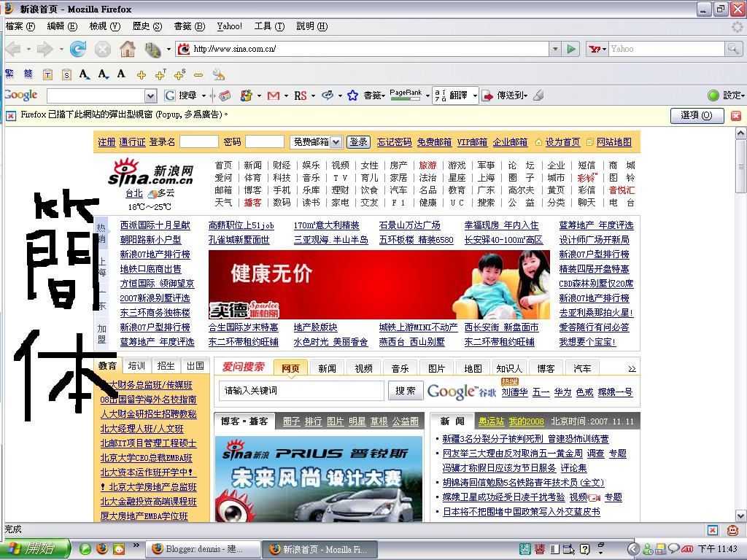747x560 pixels.
Task: Open the 免费邮箱 dropdown in the login bar
Action: click(336, 142)
